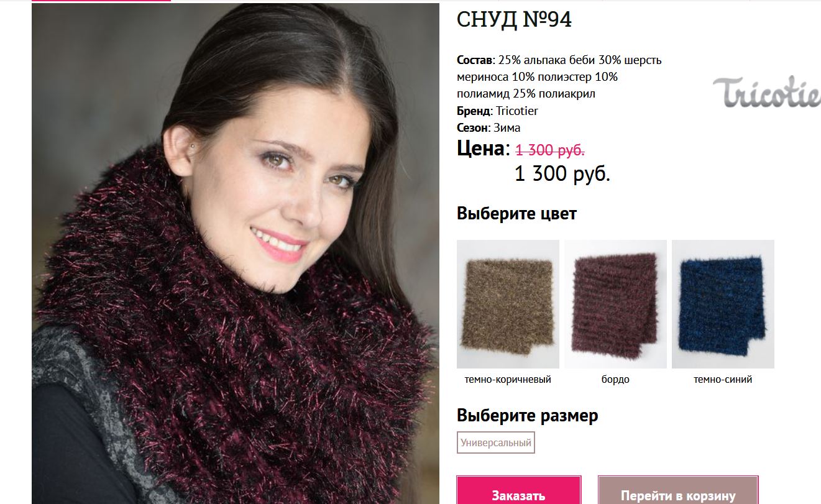Click the Выберите цвет heading
The height and width of the screenshot is (504, 821).
point(516,214)
